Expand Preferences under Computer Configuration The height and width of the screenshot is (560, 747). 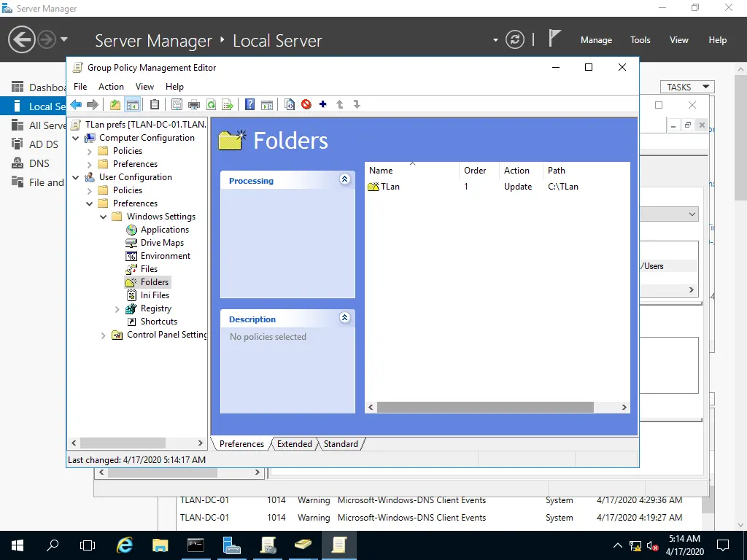pos(90,164)
